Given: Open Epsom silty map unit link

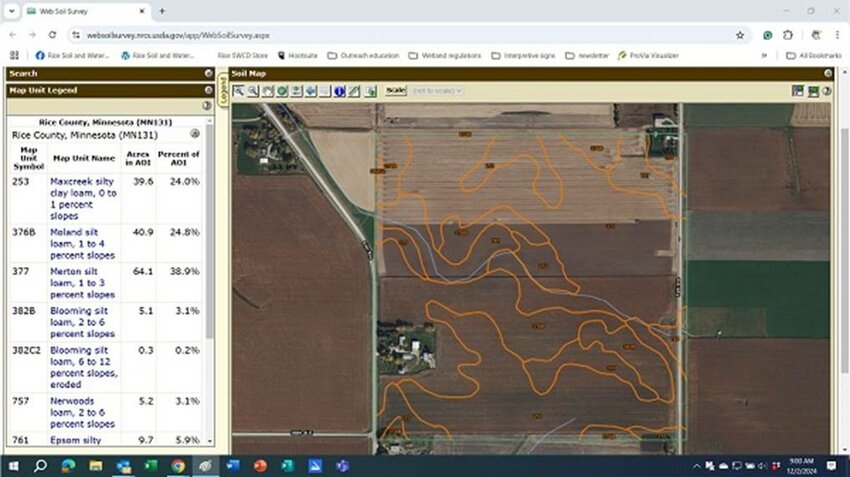Looking at the screenshot, I should [75, 440].
